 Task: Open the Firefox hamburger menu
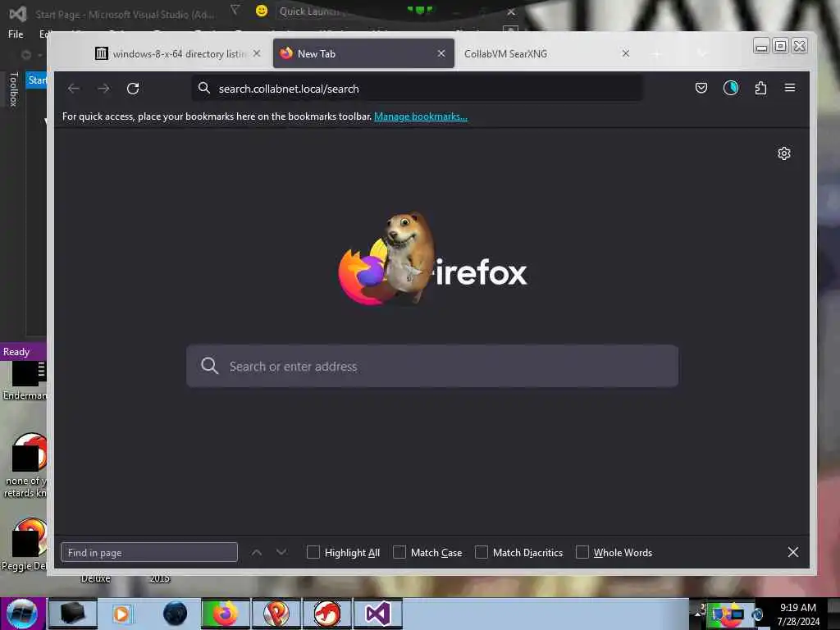(790, 87)
